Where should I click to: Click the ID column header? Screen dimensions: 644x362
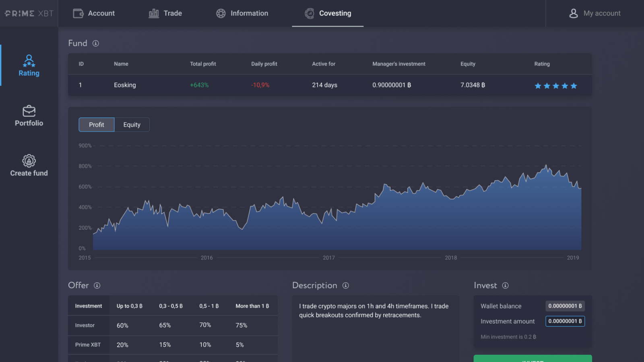coord(81,64)
